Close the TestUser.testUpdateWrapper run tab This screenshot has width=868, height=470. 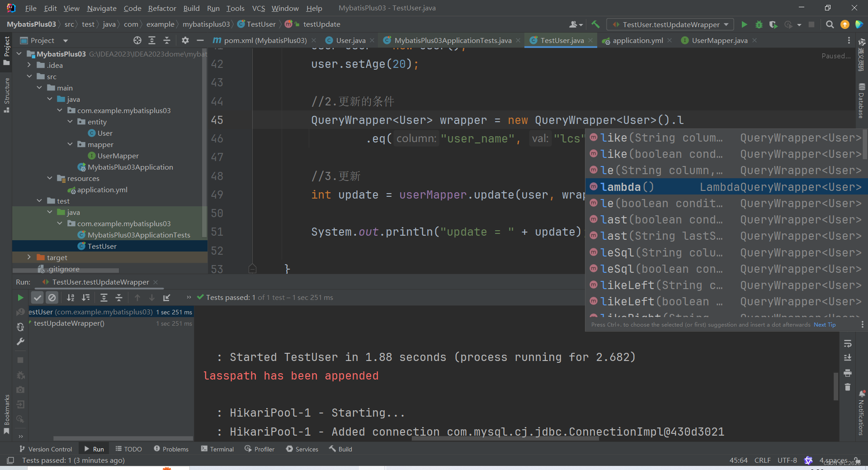pyautogui.click(x=156, y=282)
